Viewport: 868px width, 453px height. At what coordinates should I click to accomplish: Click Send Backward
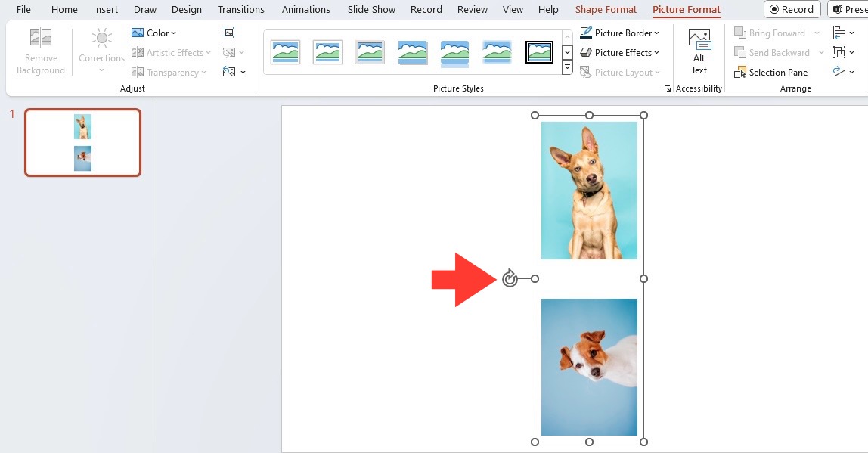click(x=772, y=53)
